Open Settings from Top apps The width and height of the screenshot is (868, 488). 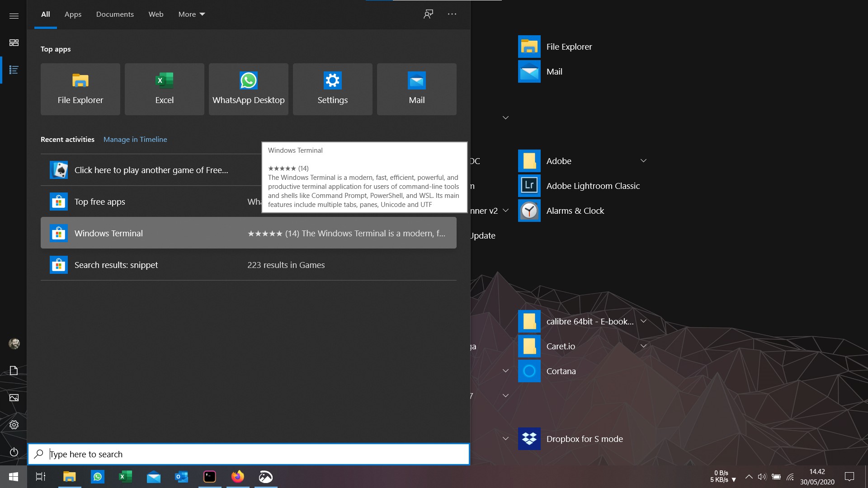pos(333,89)
